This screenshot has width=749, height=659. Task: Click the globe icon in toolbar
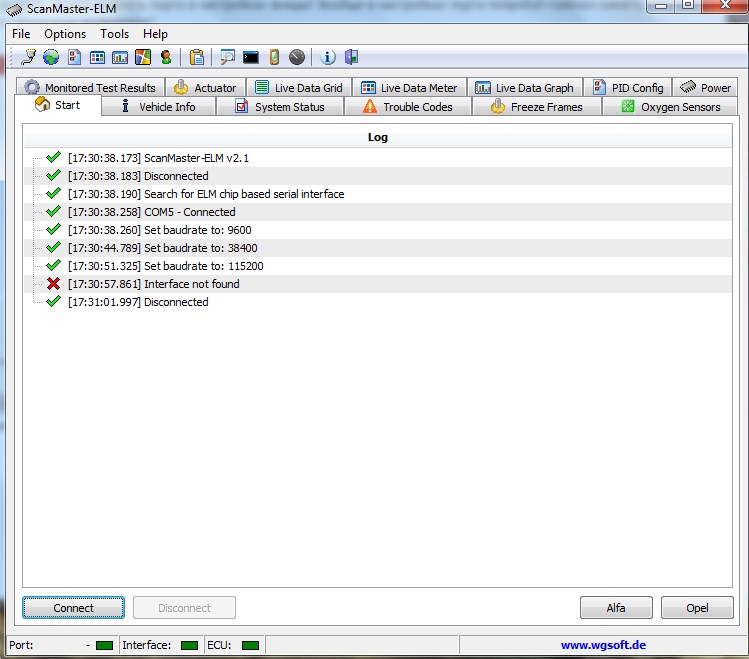[x=50, y=57]
